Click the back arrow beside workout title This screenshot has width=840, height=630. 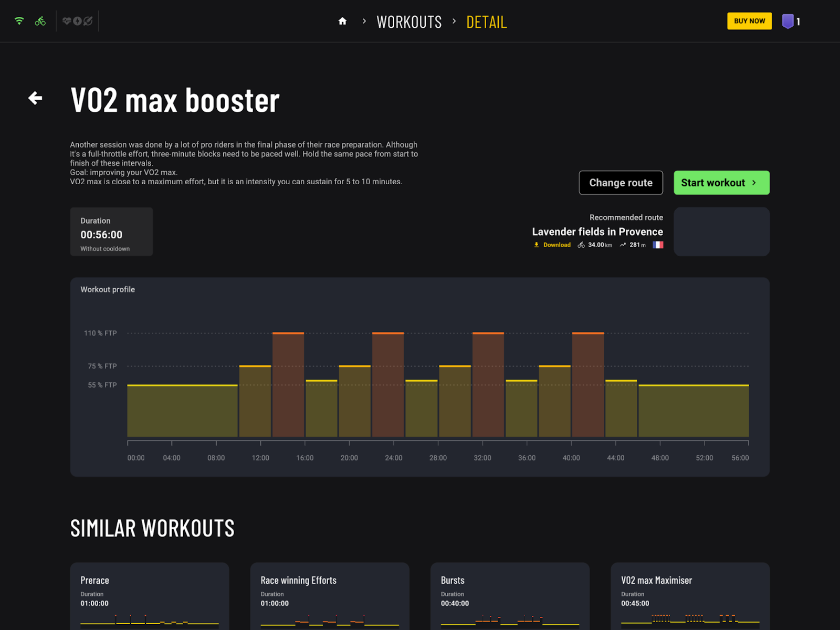[x=35, y=98]
